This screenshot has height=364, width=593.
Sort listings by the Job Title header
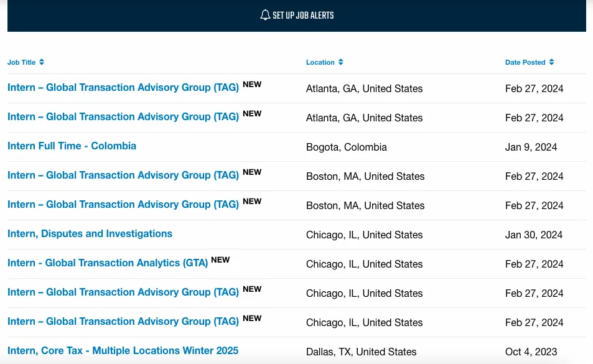(22, 62)
